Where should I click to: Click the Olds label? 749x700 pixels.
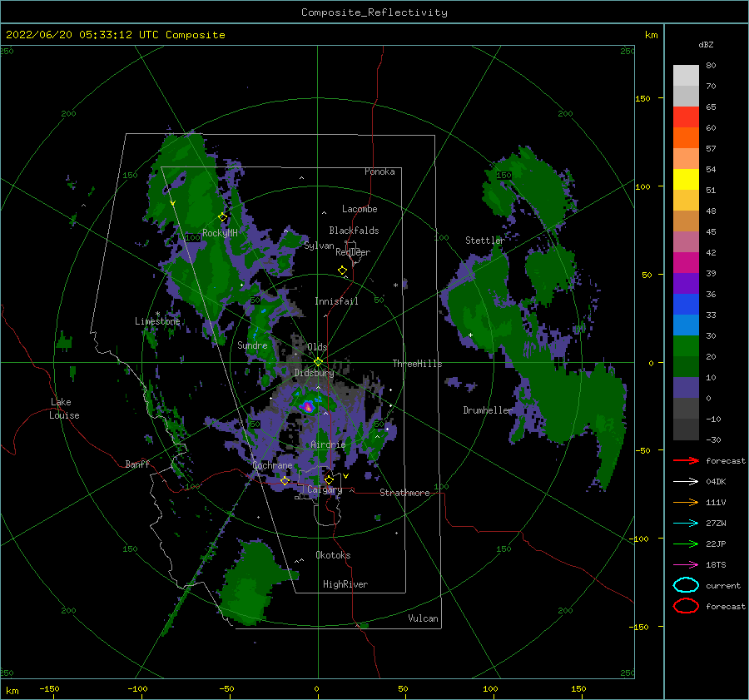[317, 347]
